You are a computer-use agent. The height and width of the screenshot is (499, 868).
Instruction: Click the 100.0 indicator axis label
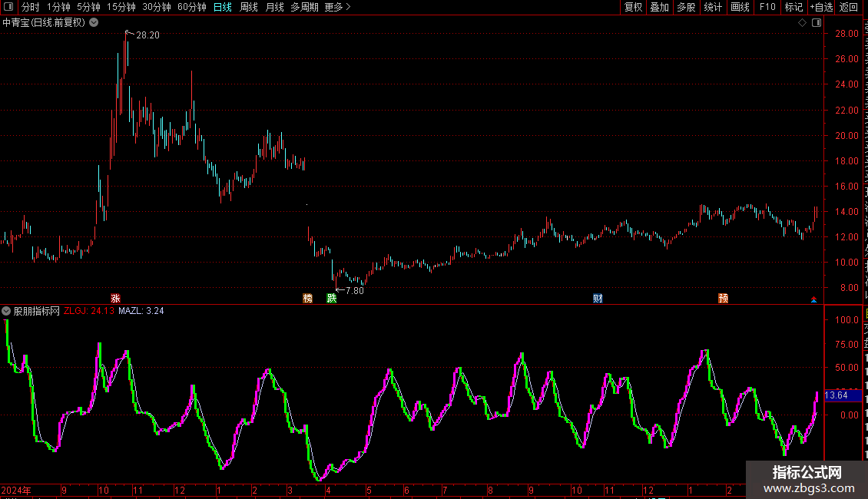(x=847, y=320)
